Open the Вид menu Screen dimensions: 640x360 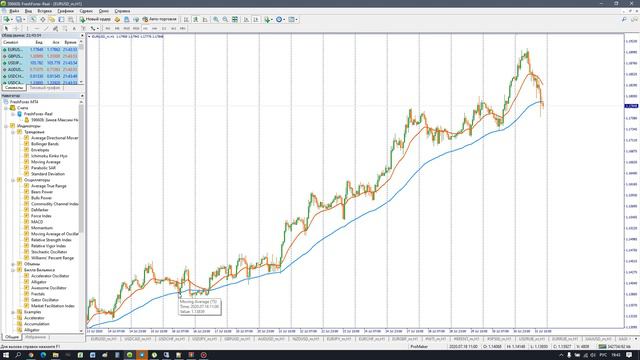point(28,11)
